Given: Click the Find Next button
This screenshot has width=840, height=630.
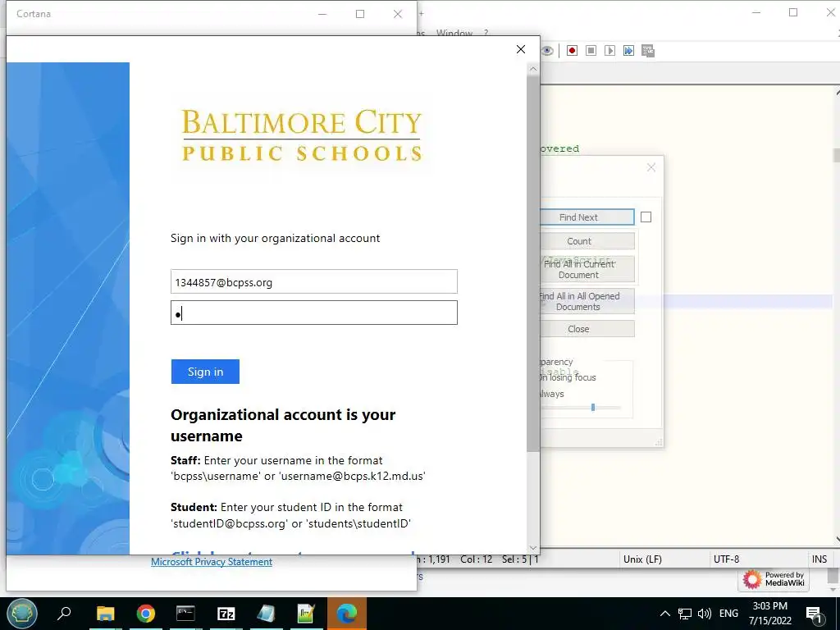Looking at the screenshot, I should pyautogui.click(x=587, y=217).
